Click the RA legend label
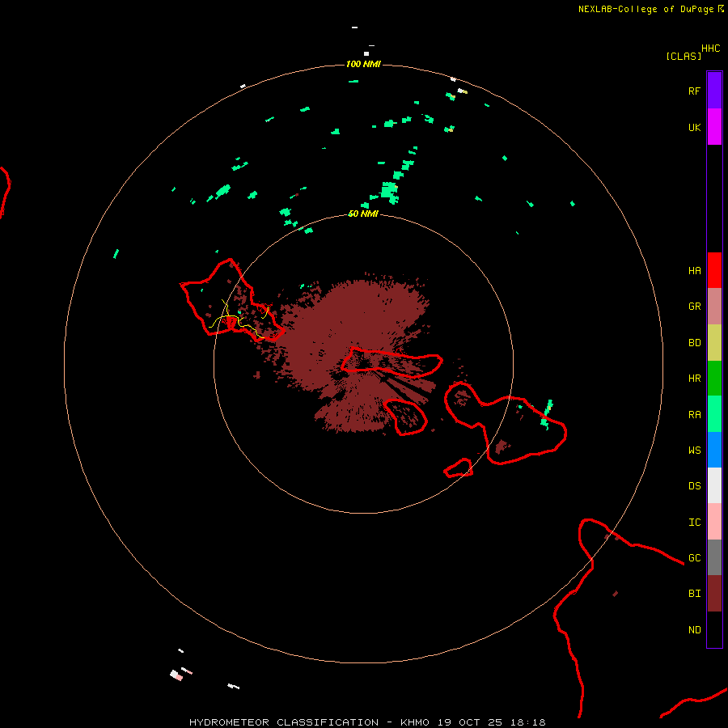The image size is (728, 728). click(694, 414)
